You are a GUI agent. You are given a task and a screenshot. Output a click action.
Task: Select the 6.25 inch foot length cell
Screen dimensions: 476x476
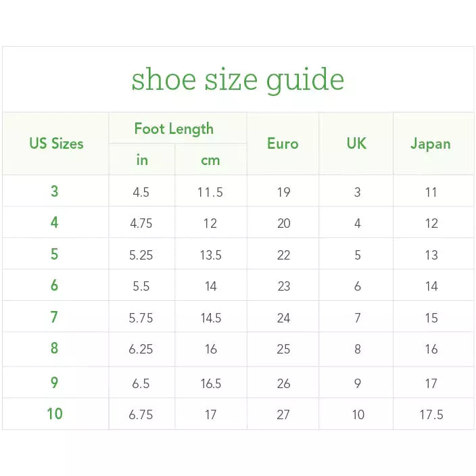click(141, 349)
